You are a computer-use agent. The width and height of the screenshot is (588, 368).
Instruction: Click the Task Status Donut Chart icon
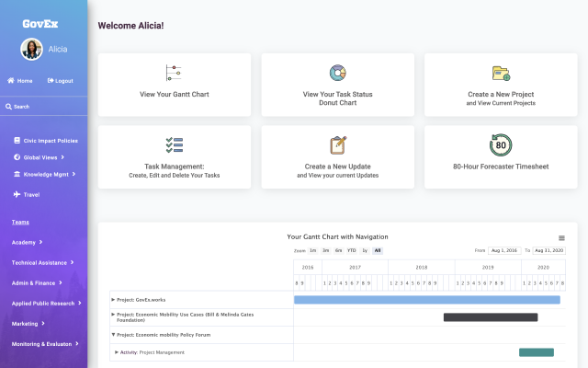pyautogui.click(x=337, y=73)
